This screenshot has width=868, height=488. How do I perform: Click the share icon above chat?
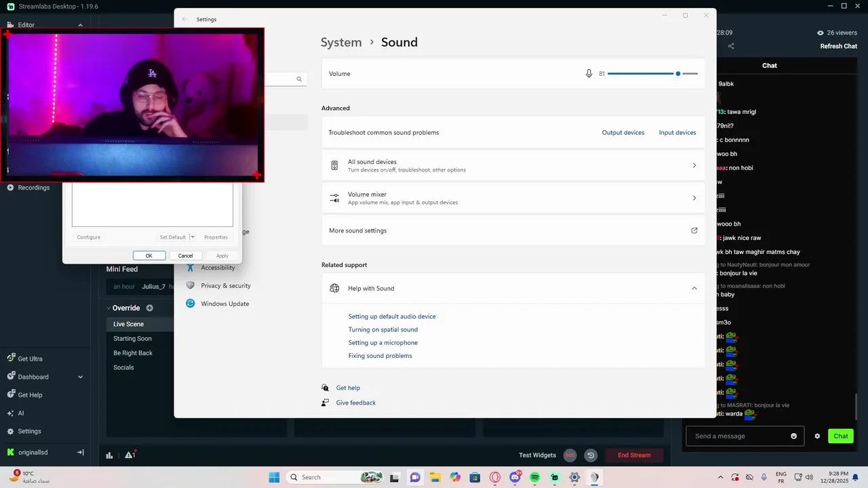click(731, 46)
